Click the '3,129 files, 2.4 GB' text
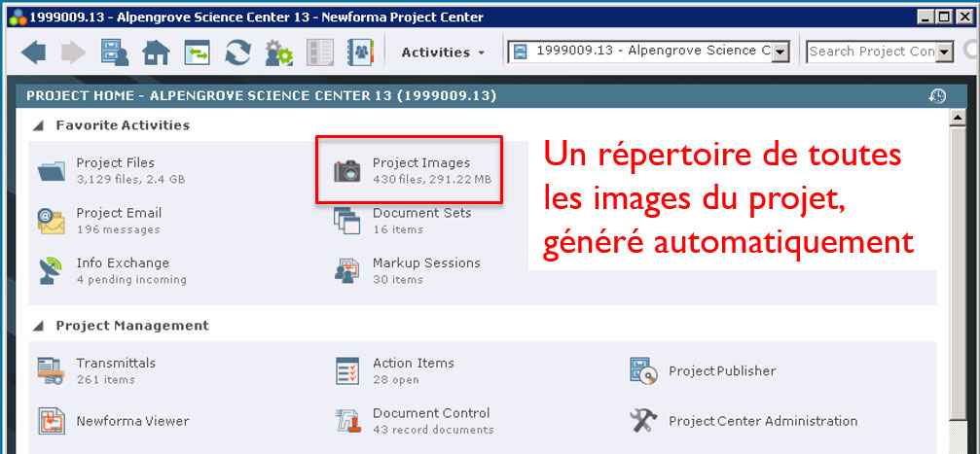Image resolution: width=980 pixels, height=454 pixels. pos(130,179)
